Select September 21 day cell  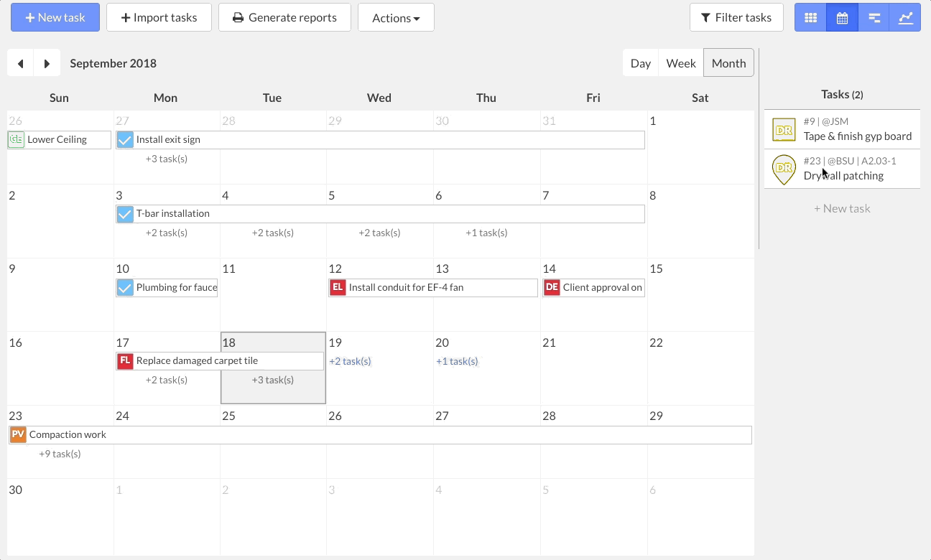point(593,368)
